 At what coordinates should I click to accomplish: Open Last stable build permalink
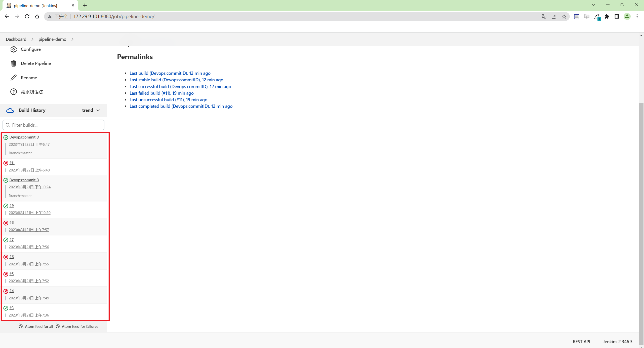click(176, 80)
